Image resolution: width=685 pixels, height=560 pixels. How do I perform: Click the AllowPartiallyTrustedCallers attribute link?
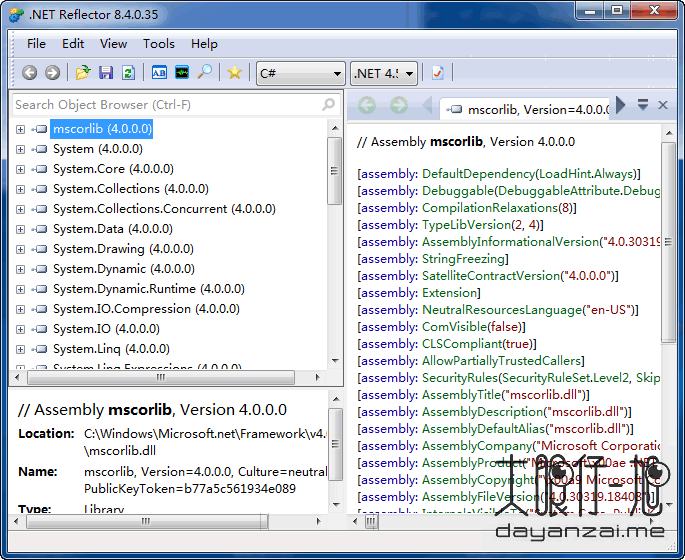coord(502,361)
